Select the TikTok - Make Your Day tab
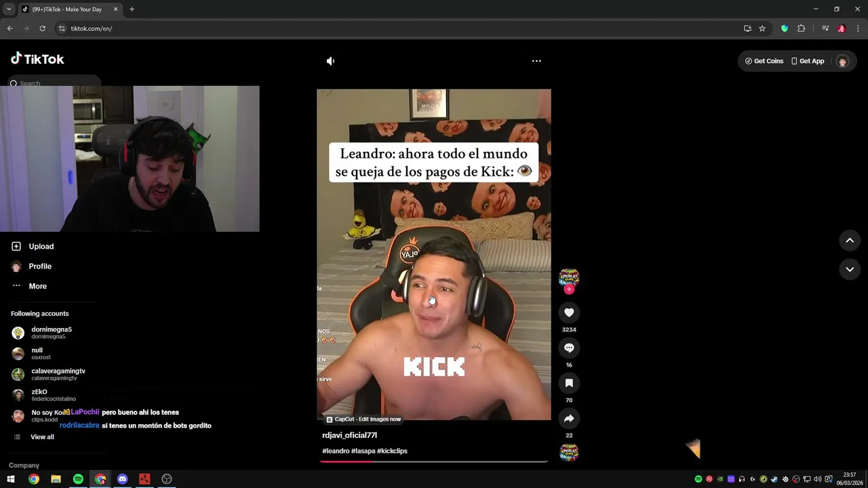This screenshot has height=488, width=868. tap(70, 9)
